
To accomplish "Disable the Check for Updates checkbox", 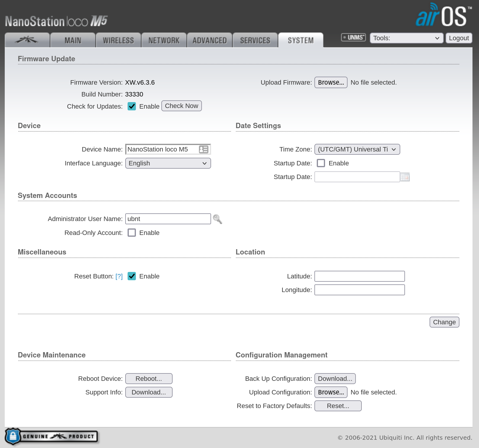I will coord(132,106).
